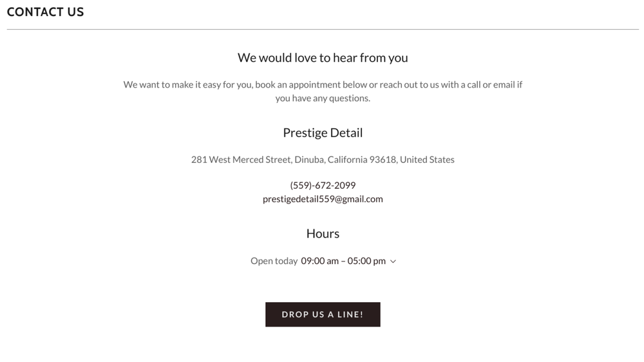Click the 09:00 am opening time
Image resolution: width=644 pixels, height=362 pixels.
click(319, 261)
